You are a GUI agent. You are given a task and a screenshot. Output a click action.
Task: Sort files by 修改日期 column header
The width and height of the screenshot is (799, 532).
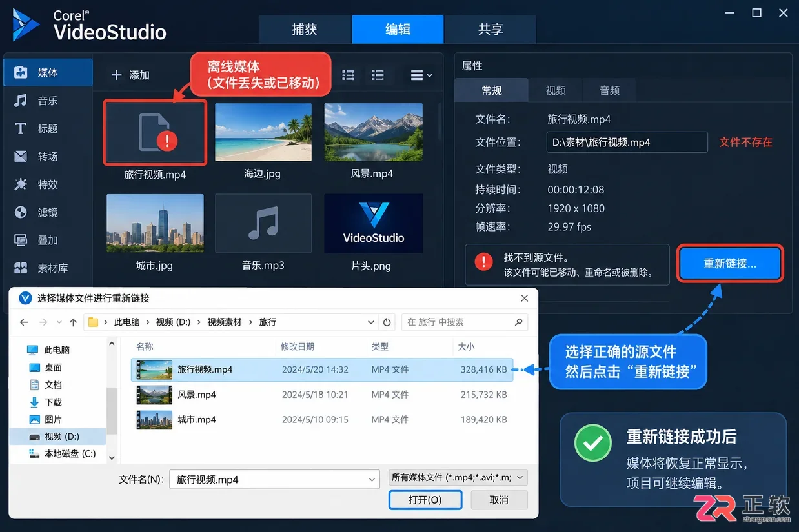click(297, 346)
